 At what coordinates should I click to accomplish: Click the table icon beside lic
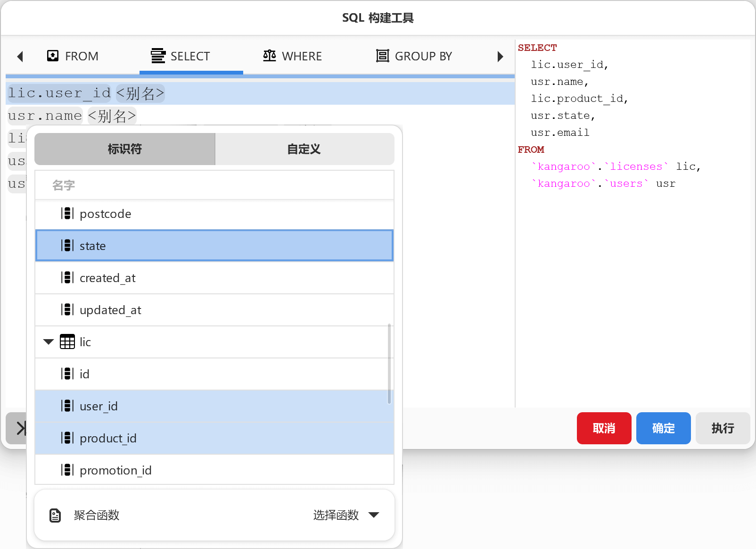(67, 342)
